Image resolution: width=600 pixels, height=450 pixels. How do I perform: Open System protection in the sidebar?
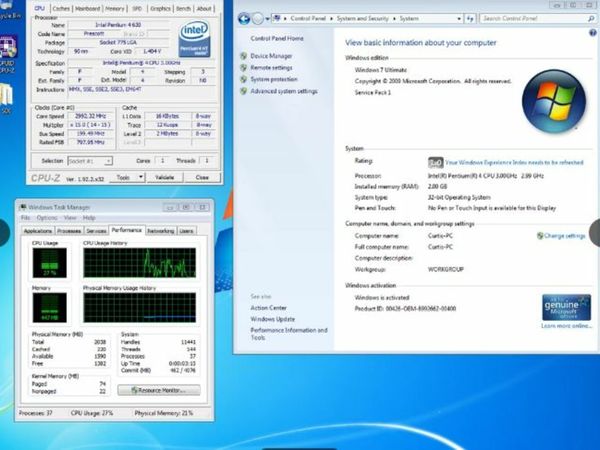[x=274, y=79]
